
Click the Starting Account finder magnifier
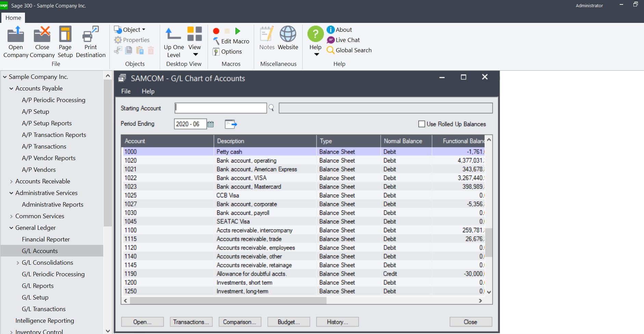coord(271,108)
